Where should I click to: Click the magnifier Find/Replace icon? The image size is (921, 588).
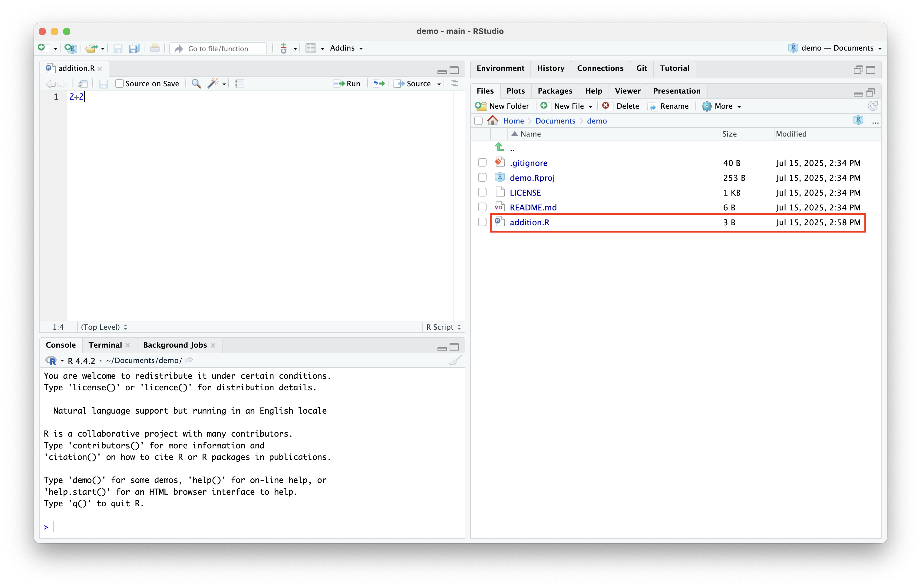[196, 83]
